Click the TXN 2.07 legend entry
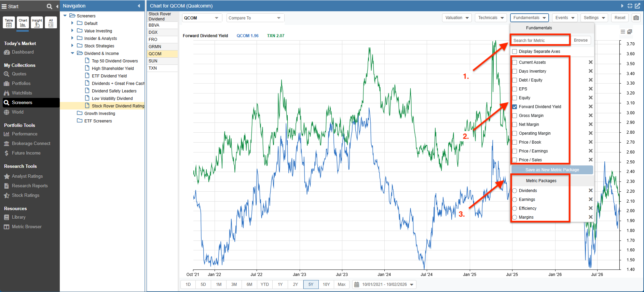The width and height of the screenshot is (644, 292). tap(276, 36)
